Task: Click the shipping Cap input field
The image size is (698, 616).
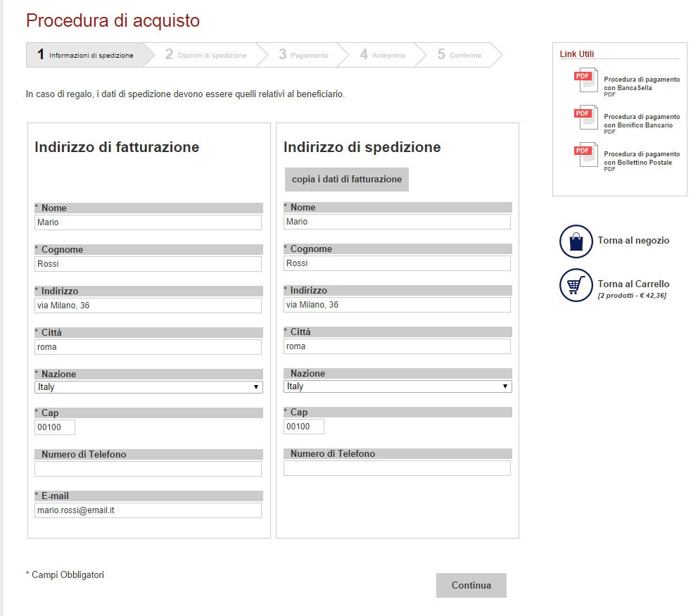Action: [304, 427]
